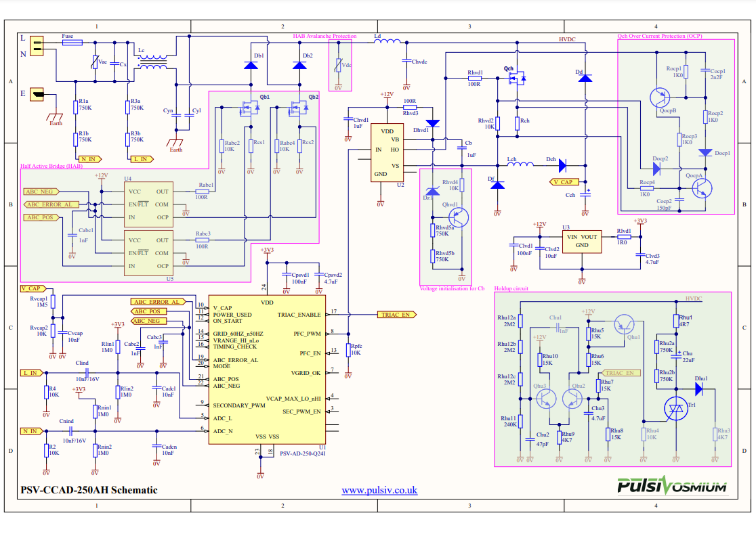Click the U4 driver IC block
The height and width of the screenshot is (534, 756).
click(x=148, y=204)
